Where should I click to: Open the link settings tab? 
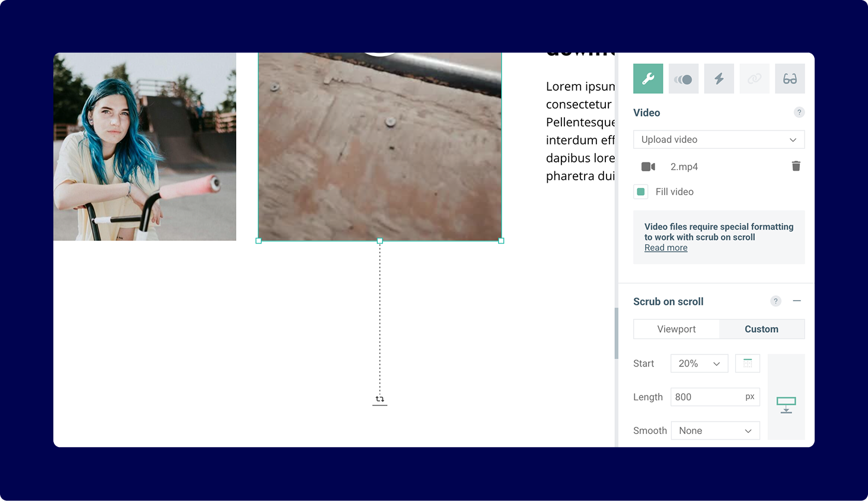coord(754,79)
